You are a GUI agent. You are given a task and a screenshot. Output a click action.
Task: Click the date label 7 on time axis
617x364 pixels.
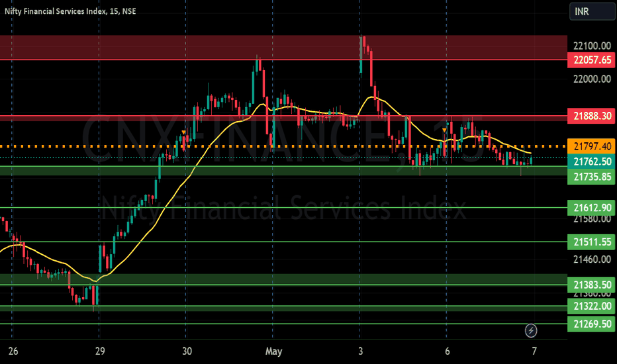[x=534, y=351]
